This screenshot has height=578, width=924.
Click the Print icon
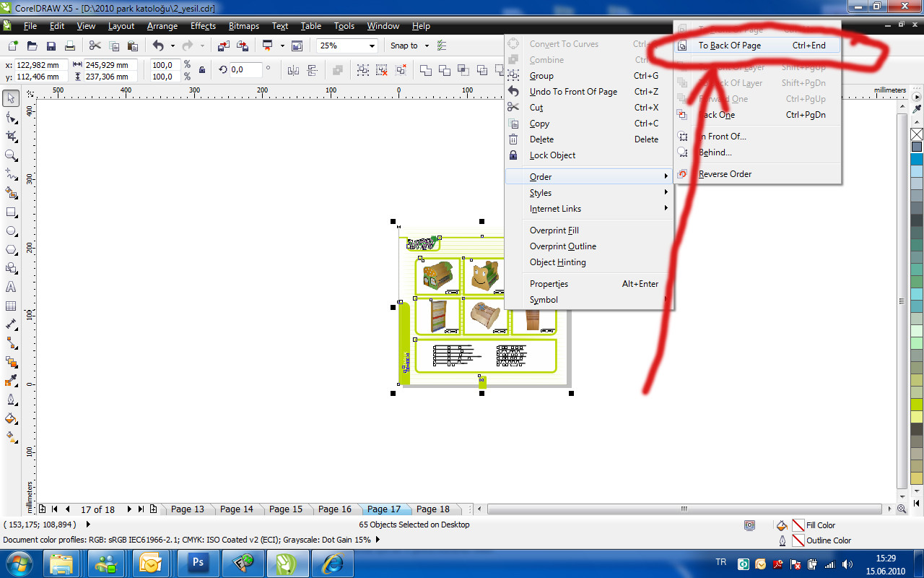[x=70, y=46]
